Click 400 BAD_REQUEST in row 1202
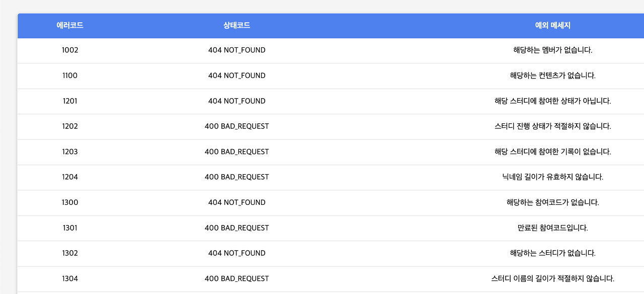 pyautogui.click(x=237, y=126)
